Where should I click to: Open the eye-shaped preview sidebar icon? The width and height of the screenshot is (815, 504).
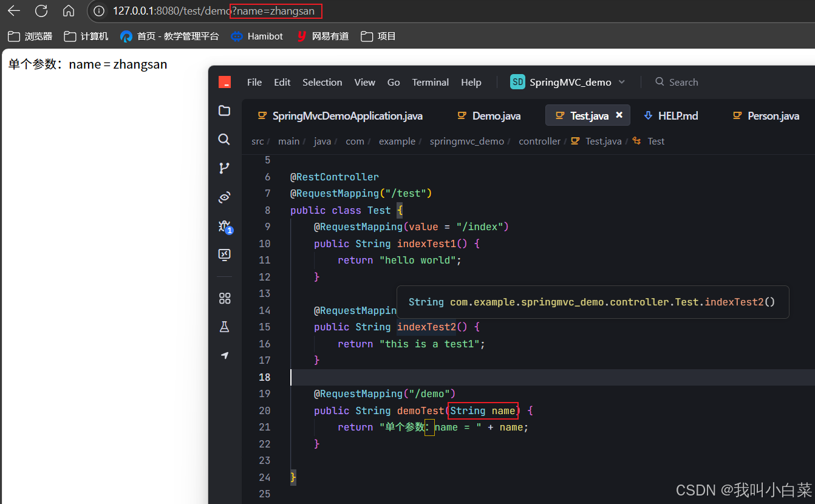[x=225, y=197]
